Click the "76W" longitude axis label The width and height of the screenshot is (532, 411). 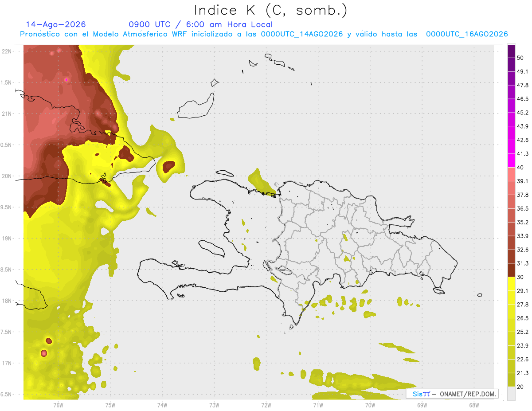pos(58,405)
